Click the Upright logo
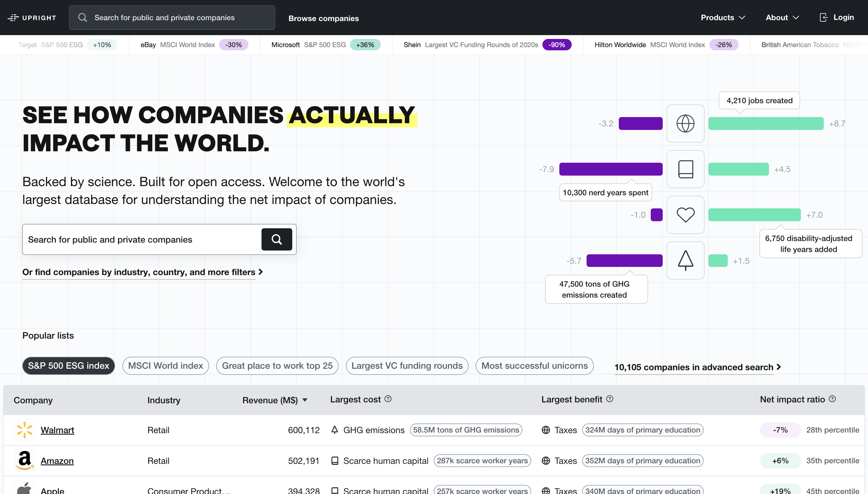 pyautogui.click(x=32, y=17)
